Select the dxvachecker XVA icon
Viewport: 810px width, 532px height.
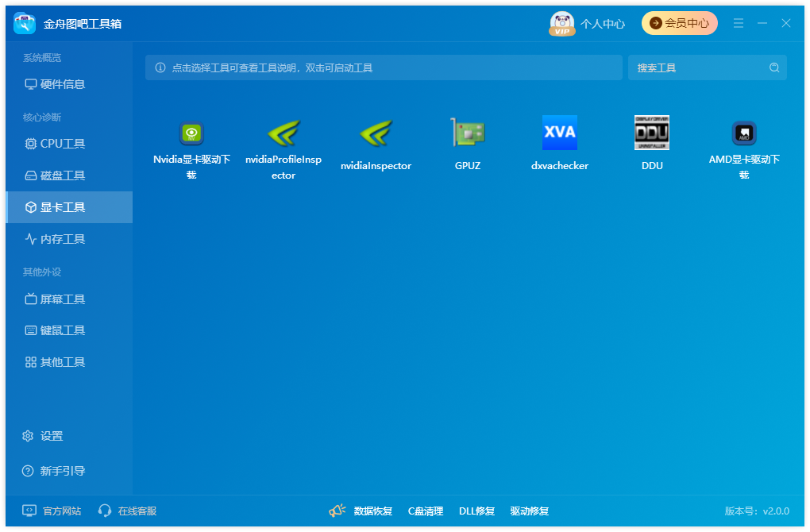click(560, 133)
